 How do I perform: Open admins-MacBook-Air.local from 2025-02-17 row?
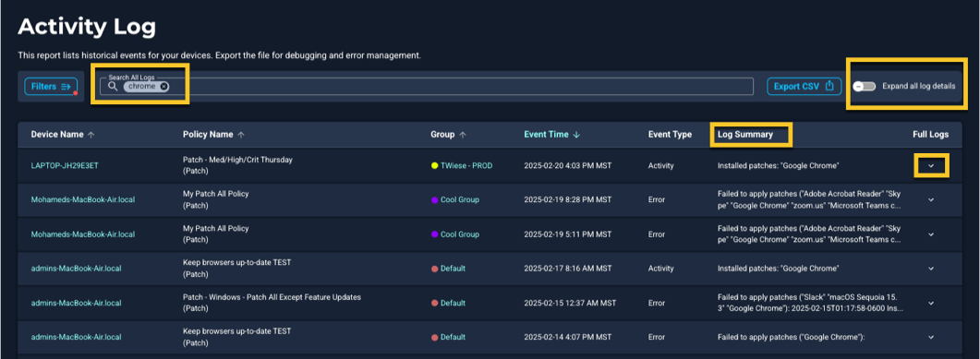77,269
